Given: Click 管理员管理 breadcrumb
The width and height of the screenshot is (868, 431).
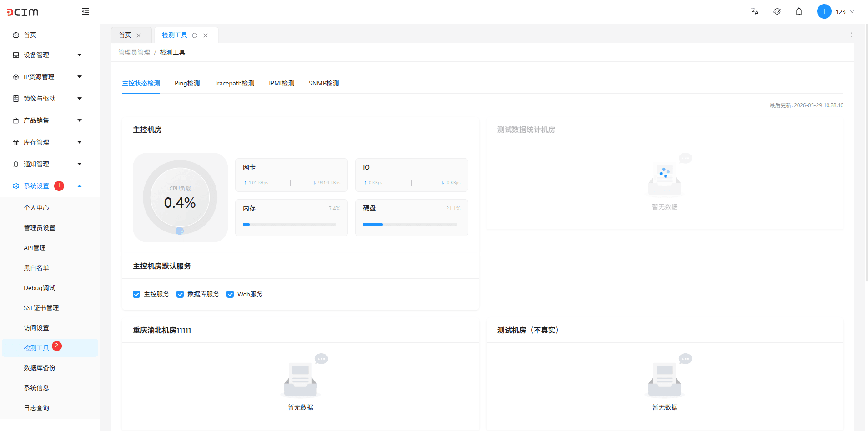Looking at the screenshot, I should 134,52.
